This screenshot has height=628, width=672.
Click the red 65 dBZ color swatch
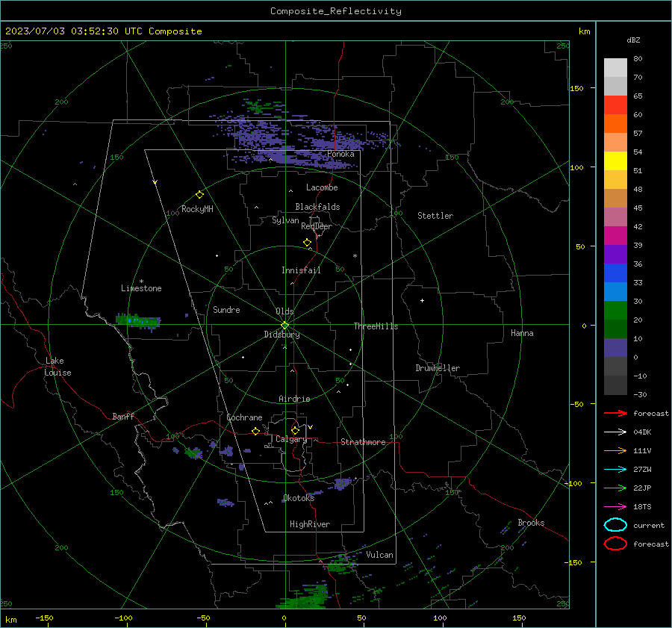(x=615, y=105)
